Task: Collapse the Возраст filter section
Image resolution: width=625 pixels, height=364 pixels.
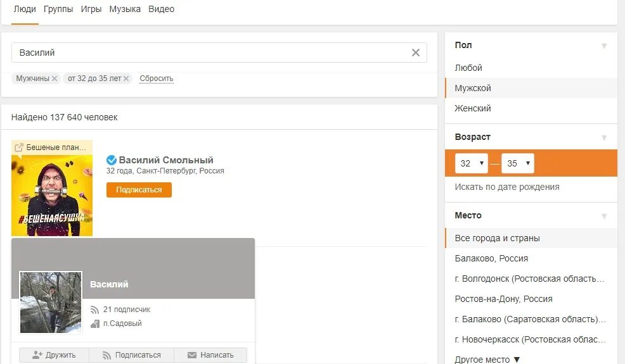Action: click(604, 137)
